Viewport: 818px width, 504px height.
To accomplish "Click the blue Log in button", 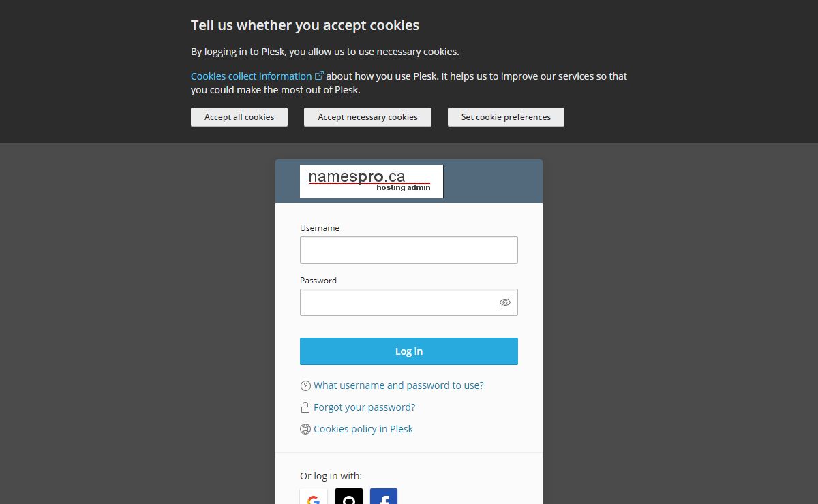I will coord(409,351).
